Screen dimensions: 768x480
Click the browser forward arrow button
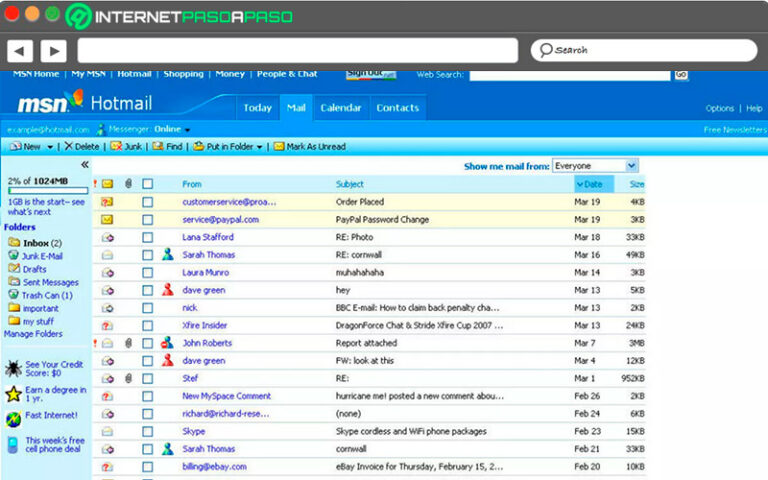(53, 50)
